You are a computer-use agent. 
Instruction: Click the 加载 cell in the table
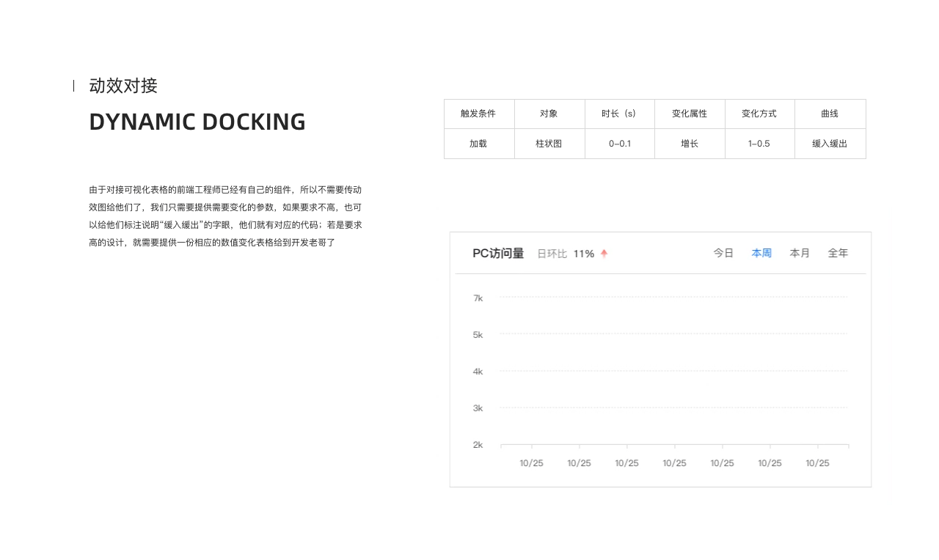(479, 144)
